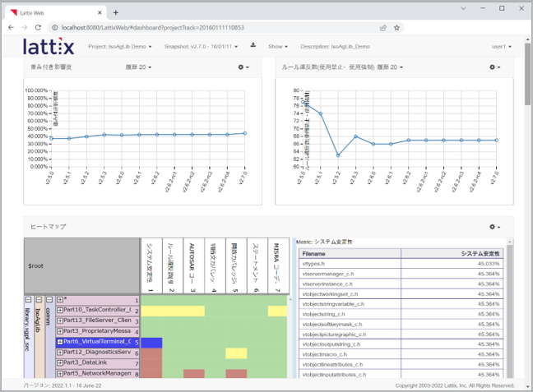Image resolution: width=533 pixels, height=392 pixels.
Task: Open a new browser tab
Action: point(116,12)
